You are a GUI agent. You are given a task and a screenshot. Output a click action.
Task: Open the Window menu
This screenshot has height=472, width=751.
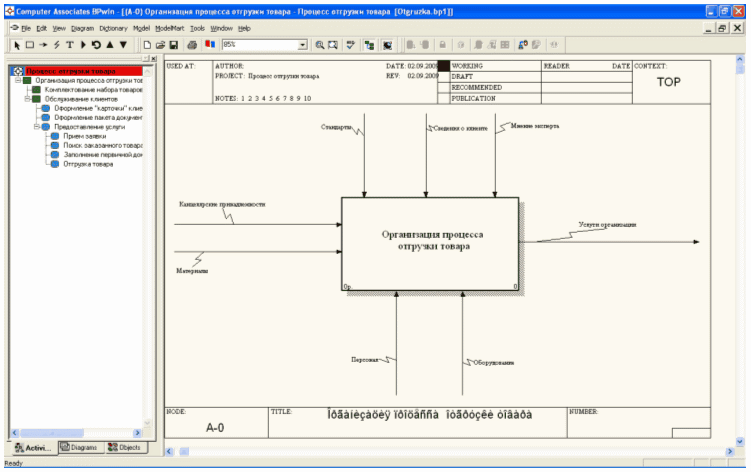tap(221, 28)
